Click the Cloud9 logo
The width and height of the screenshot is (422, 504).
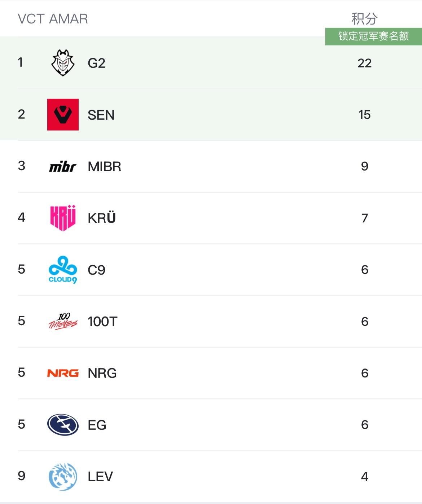click(x=63, y=270)
